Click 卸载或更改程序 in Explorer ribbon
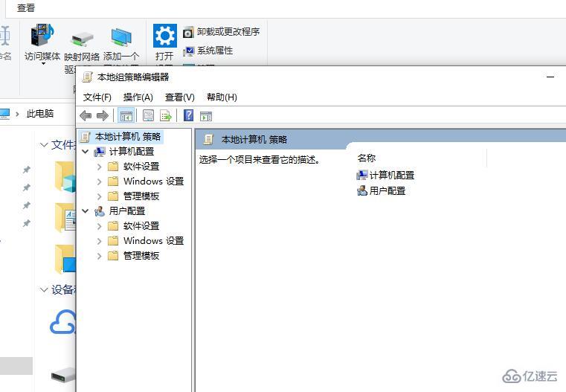 [x=222, y=32]
